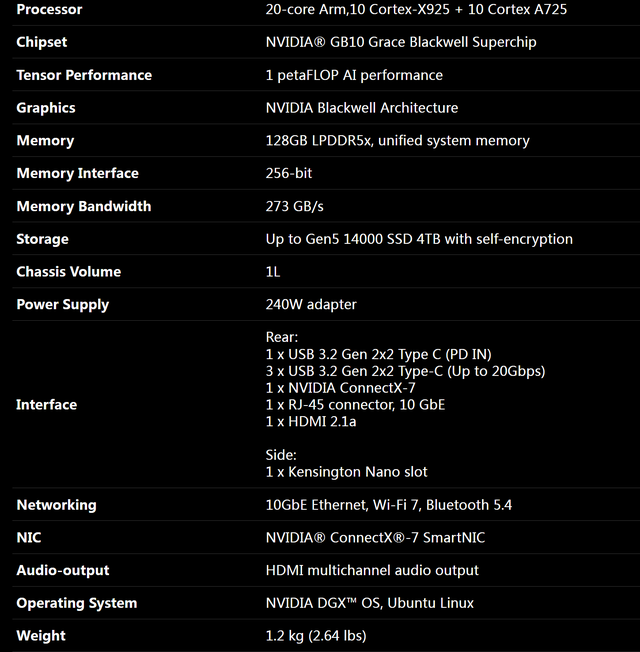Click the Tensor Performance label
Image resolution: width=640 pixels, height=652 pixels.
[84, 75]
